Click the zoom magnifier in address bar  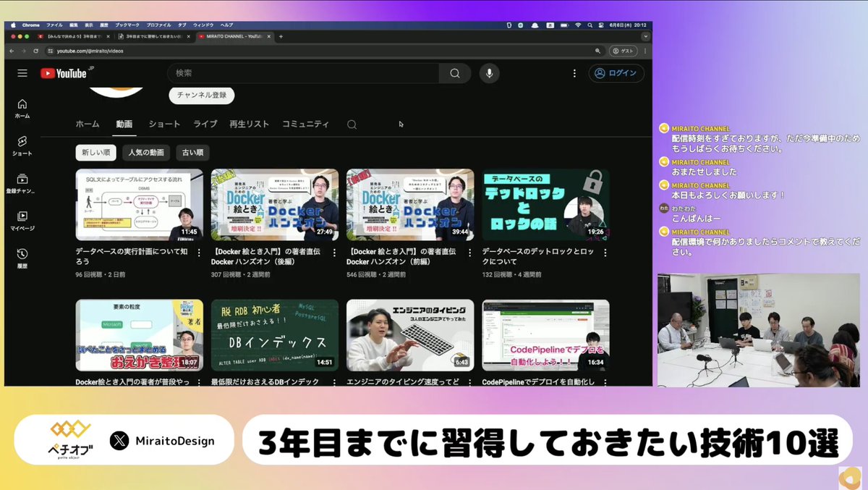coord(597,51)
